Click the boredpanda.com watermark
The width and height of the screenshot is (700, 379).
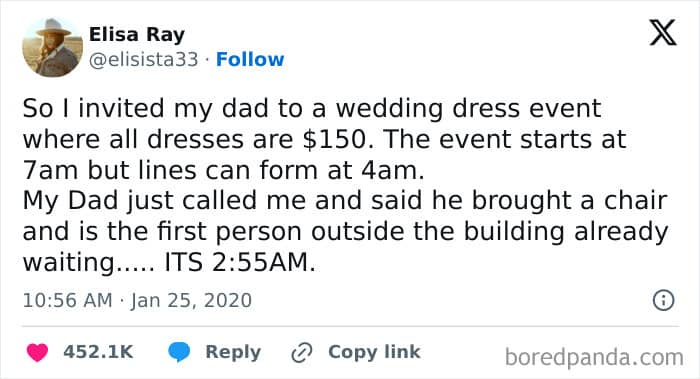594,357
